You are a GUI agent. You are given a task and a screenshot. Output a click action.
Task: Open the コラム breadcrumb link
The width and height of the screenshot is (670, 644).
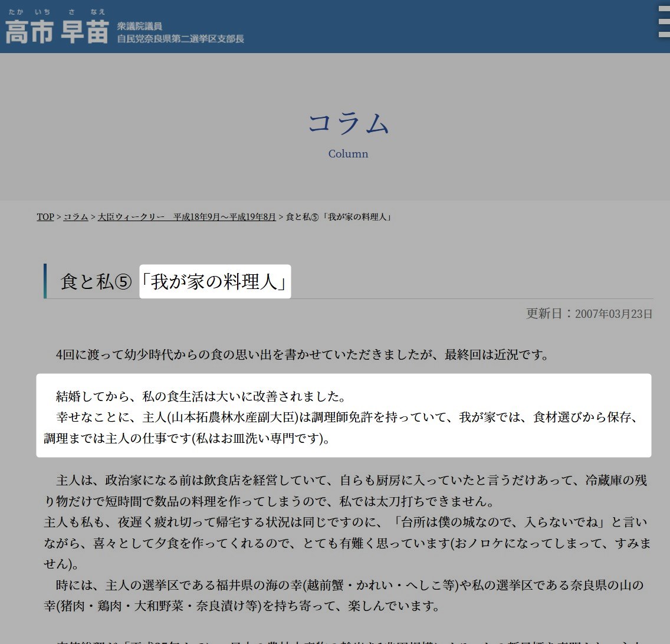click(75, 216)
